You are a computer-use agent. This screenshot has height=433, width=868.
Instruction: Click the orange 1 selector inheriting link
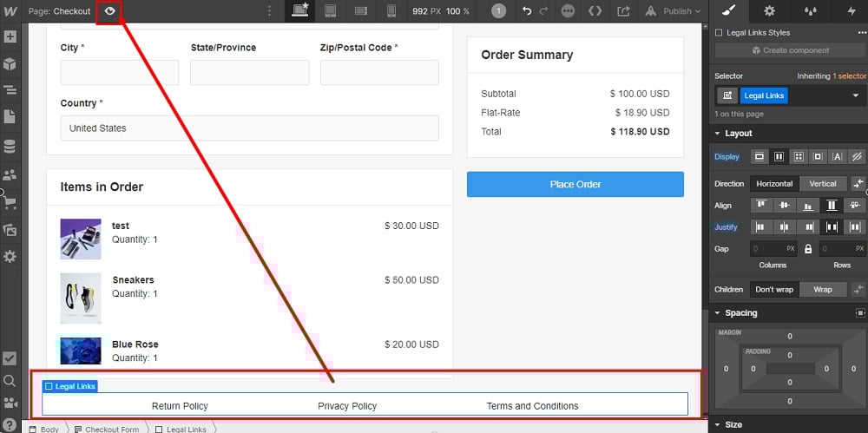click(849, 75)
